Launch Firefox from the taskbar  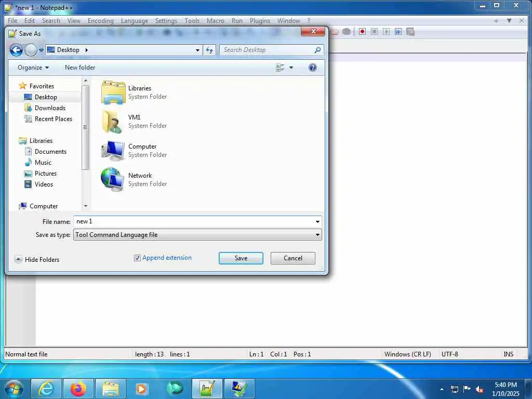[x=78, y=389]
